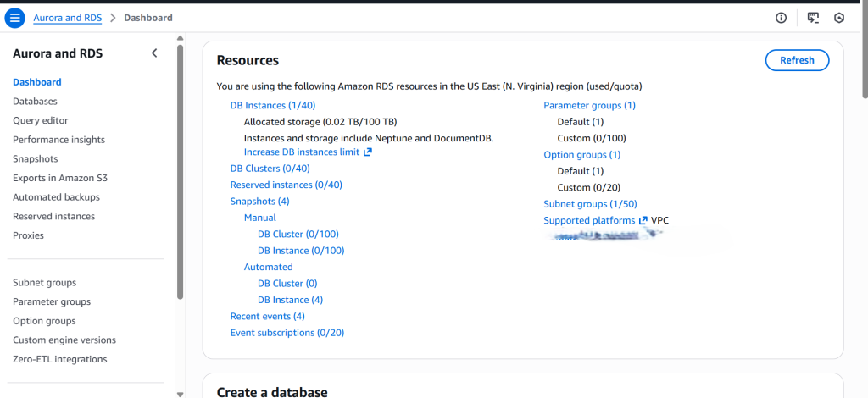
Task: Click the info circle icon
Action: coord(782,18)
